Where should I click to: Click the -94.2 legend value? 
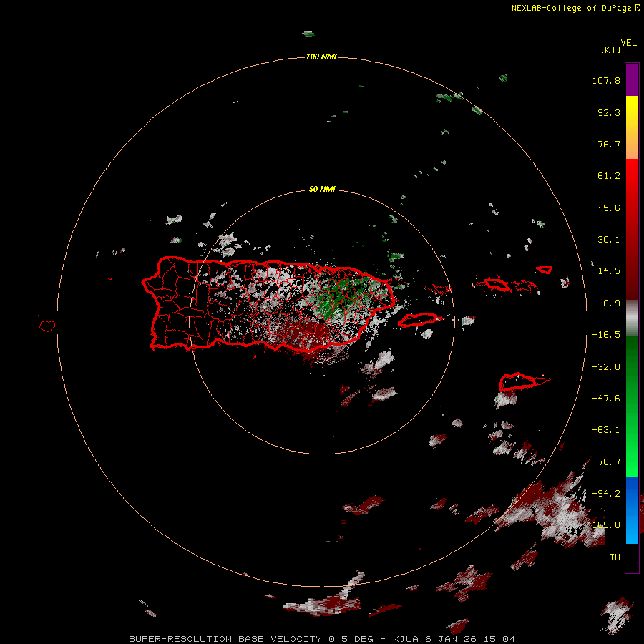click(606, 494)
